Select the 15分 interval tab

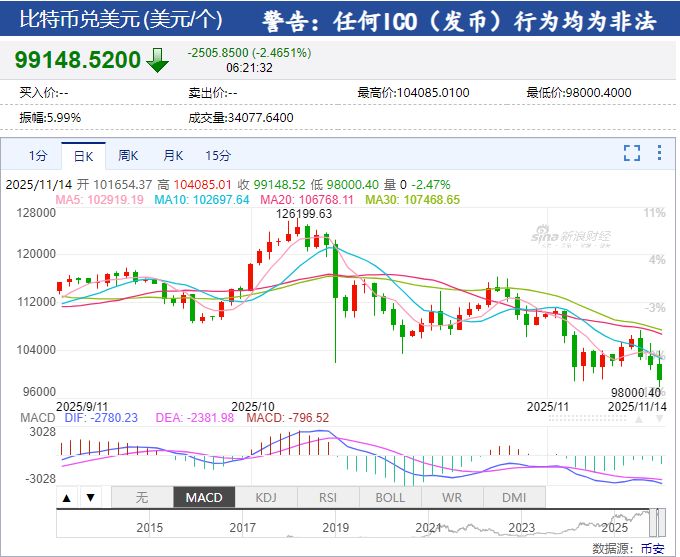click(x=218, y=155)
